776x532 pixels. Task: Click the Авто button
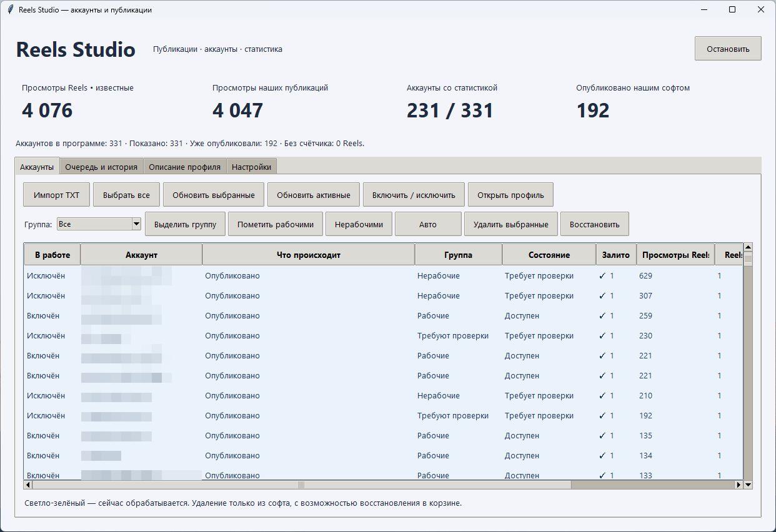coord(428,224)
